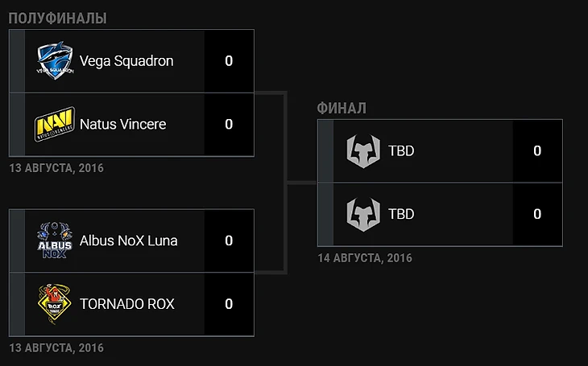
Task: Click the Natus Vincere score cell
Action: click(x=229, y=125)
